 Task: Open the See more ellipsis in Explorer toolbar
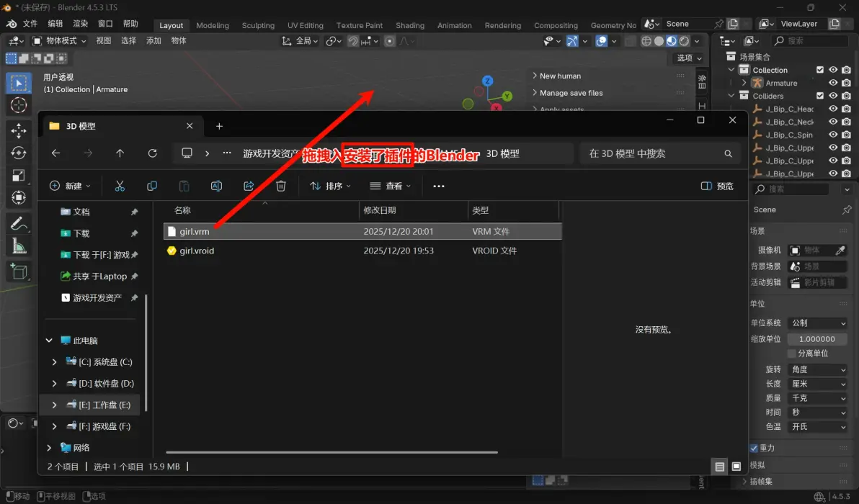[x=439, y=186]
